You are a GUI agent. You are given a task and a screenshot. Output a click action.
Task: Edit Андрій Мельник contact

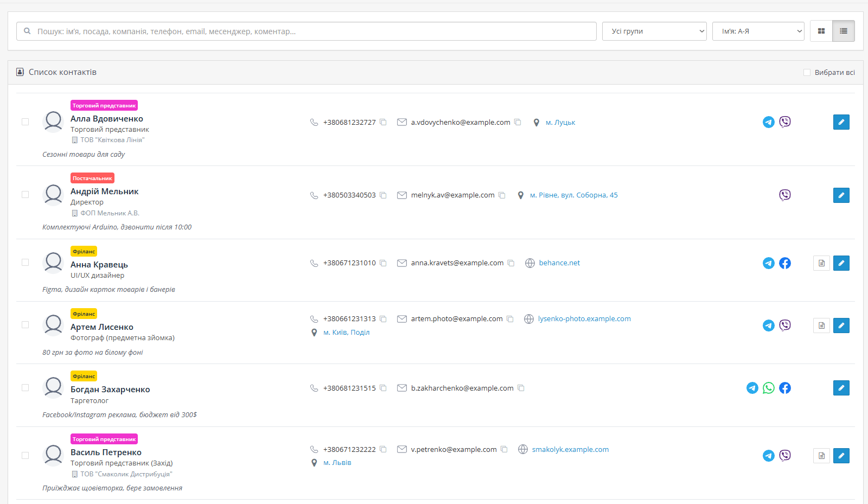pos(841,195)
